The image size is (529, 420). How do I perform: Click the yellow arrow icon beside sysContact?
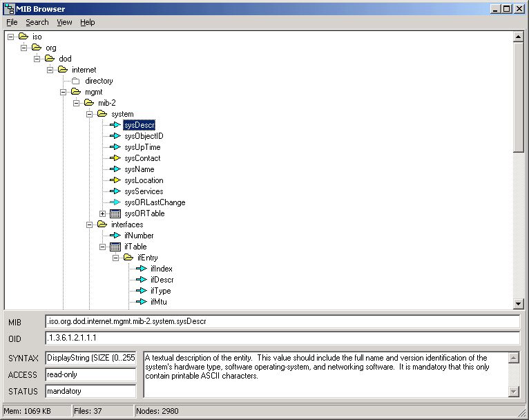click(x=115, y=158)
